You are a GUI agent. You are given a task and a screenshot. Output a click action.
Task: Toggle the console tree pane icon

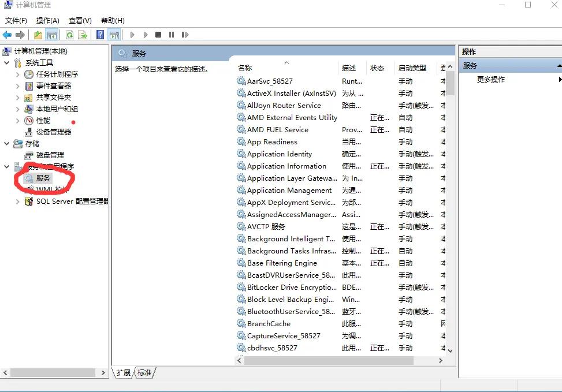pos(52,35)
